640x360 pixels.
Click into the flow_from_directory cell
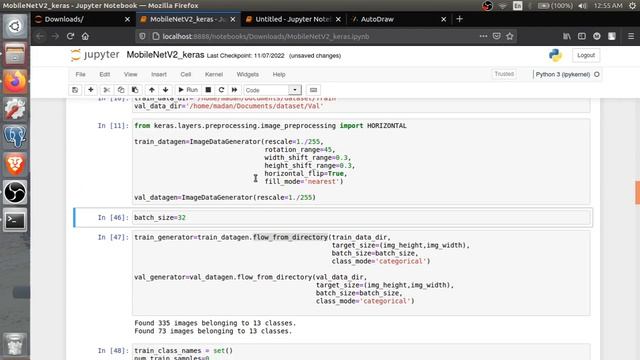(362, 273)
